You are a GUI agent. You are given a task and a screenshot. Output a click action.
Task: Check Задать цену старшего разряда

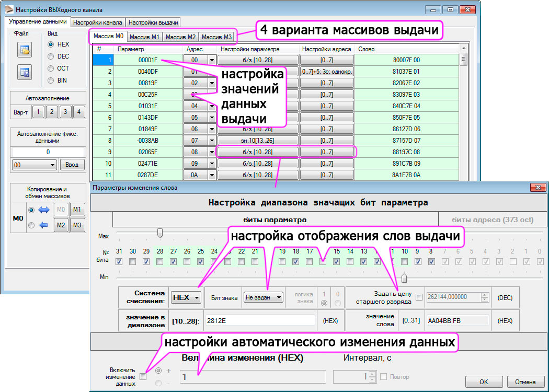(x=419, y=297)
